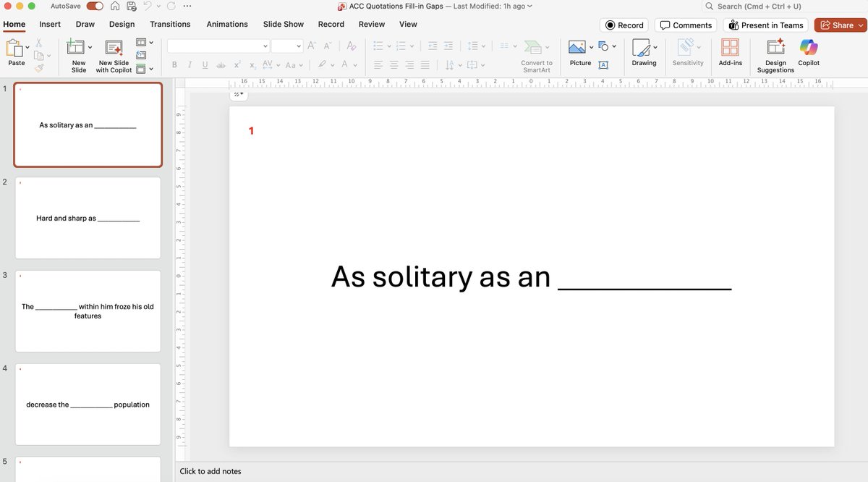Toggle the AutoSave switch

[94, 6]
